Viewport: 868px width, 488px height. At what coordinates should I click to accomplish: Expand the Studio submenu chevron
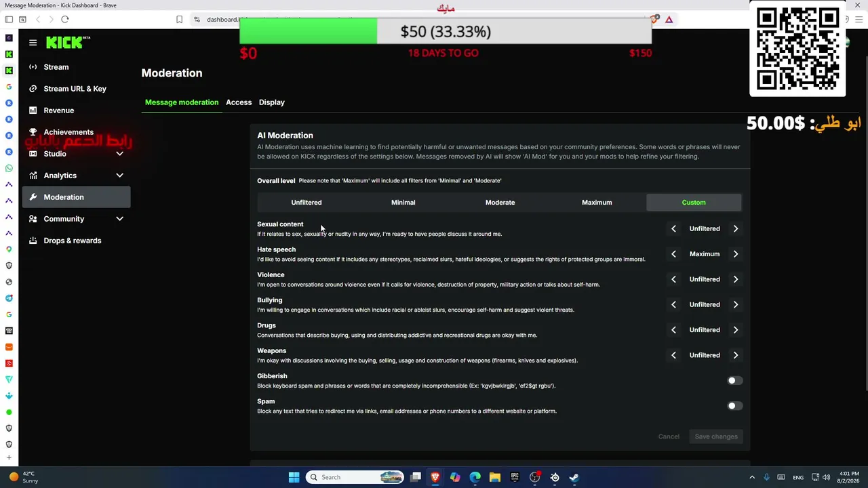click(x=119, y=154)
